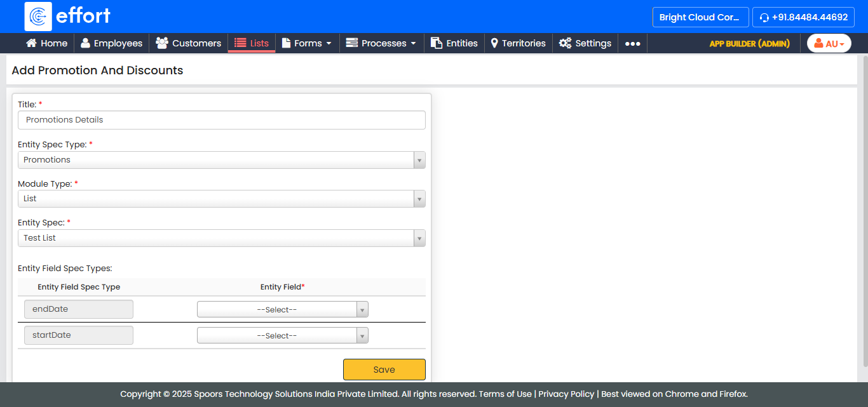
Task: Open Entities section in navbar
Action: 454,43
